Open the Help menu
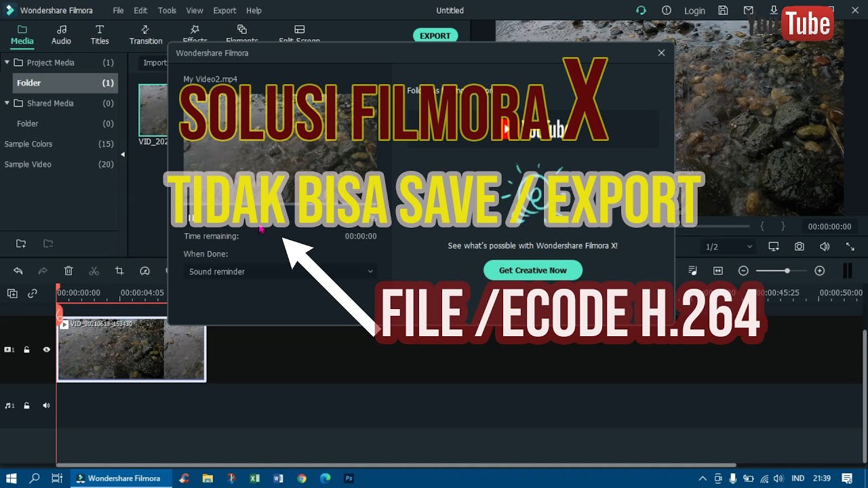 coord(254,10)
